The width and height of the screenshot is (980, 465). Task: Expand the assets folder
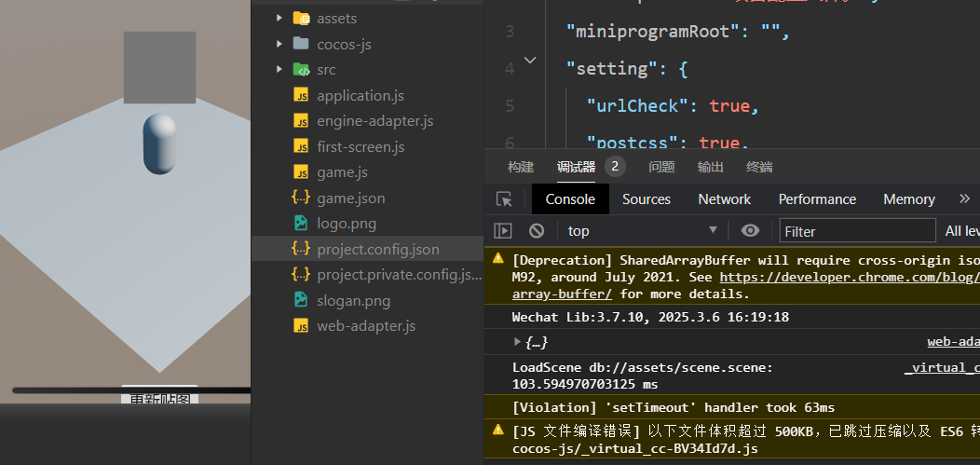tap(279, 18)
